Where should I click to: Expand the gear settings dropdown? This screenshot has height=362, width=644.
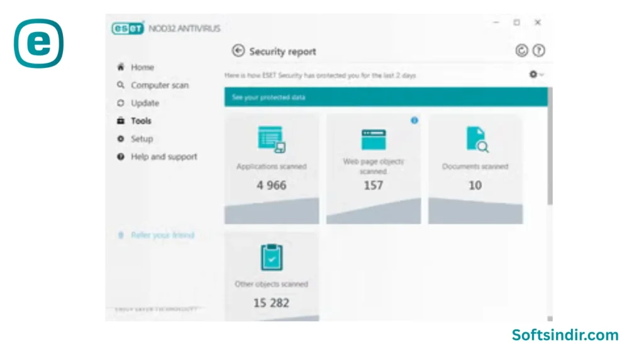pyautogui.click(x=536, y=74)
